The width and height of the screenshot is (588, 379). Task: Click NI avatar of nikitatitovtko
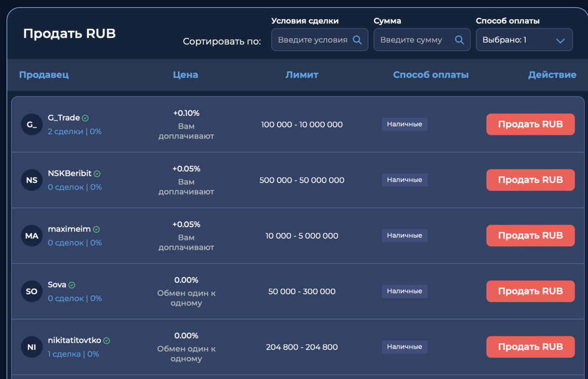coord(32,347)
